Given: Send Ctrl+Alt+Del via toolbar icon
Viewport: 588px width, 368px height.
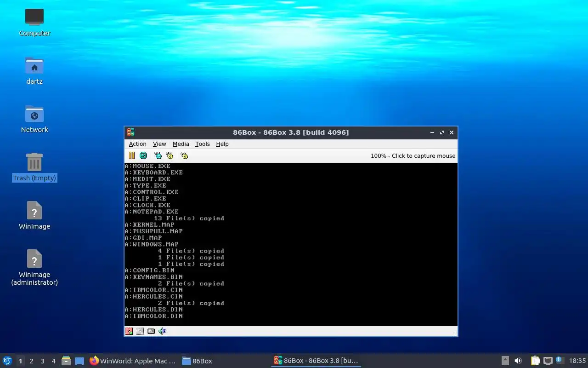Looking at the screenshot, I should coord(158,155).
